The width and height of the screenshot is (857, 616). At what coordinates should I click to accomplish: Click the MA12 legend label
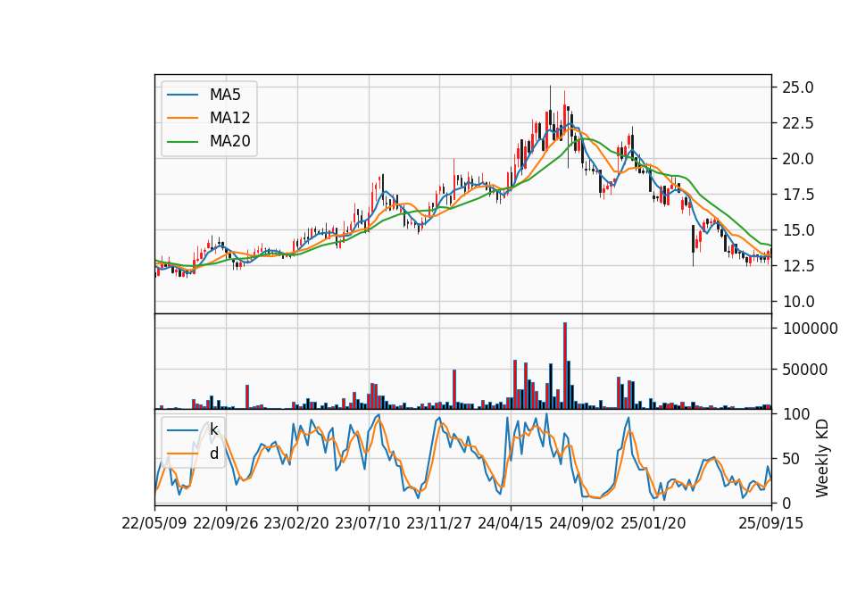[229, 118]
